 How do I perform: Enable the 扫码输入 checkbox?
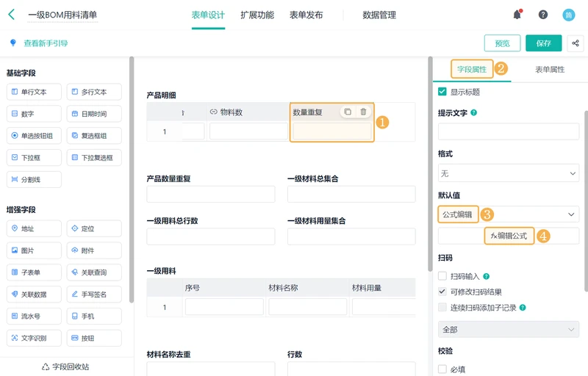click(442, 276)
